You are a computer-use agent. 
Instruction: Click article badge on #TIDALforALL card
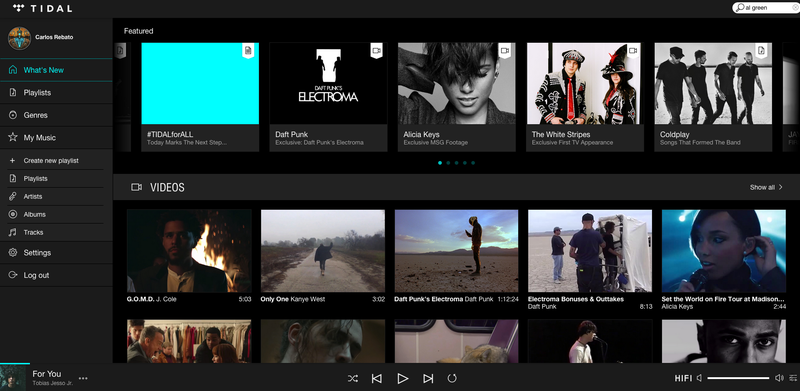coord(248,50)
